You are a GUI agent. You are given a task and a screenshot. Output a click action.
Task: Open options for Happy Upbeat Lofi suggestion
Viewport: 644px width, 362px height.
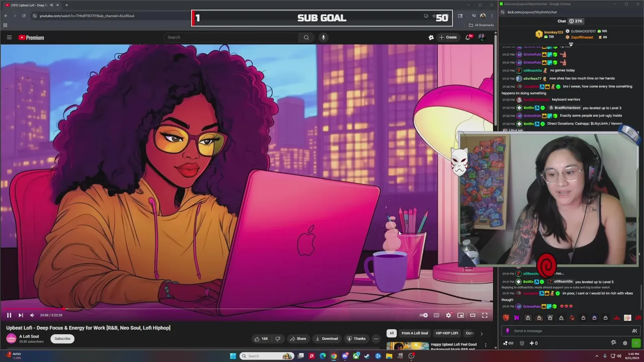point(486,345)
